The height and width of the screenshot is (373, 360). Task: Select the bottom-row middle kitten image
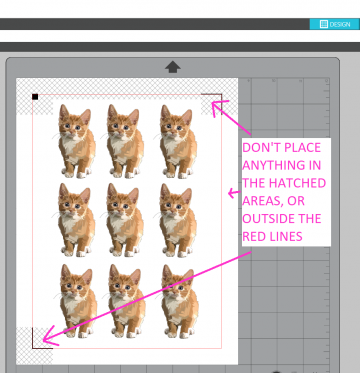(125, 301)
